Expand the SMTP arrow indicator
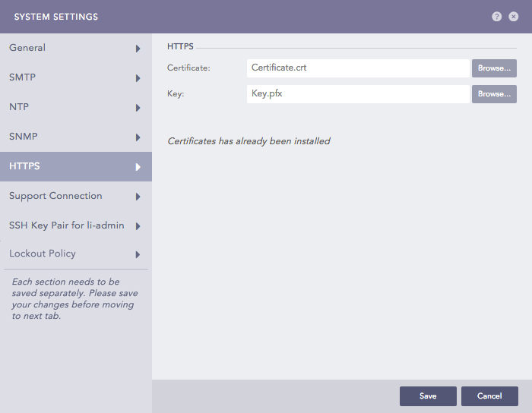Viewport: 532px width, 413px height. [x=138, y=78]
